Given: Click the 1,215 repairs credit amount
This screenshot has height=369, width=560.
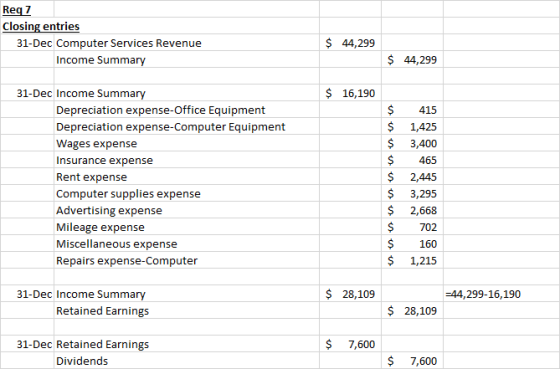Looking at the screenshot, I should 412,261.
